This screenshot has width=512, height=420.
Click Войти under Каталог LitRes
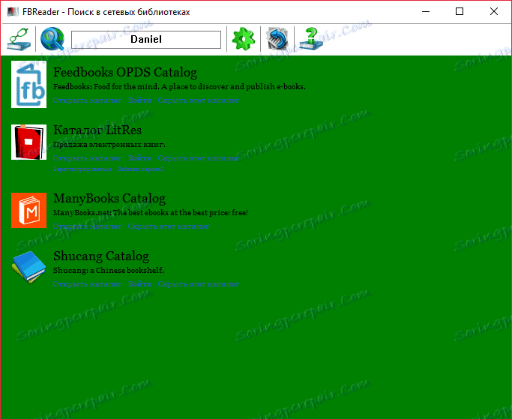(x=139, y=158)
